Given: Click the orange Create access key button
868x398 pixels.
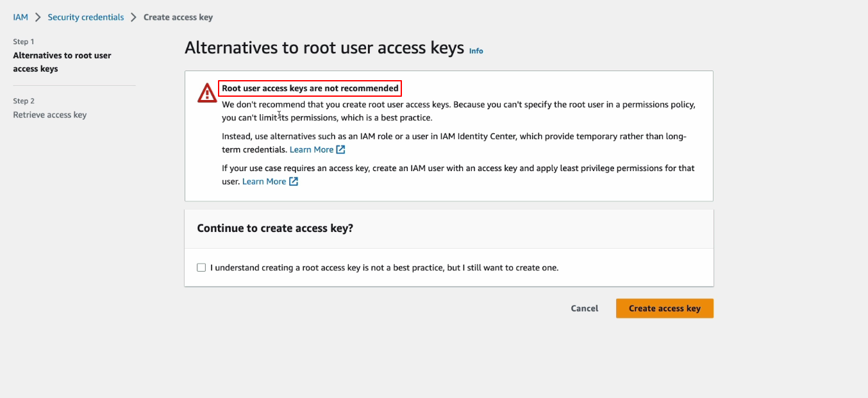Looking at the screenshot, I should 664,308.
